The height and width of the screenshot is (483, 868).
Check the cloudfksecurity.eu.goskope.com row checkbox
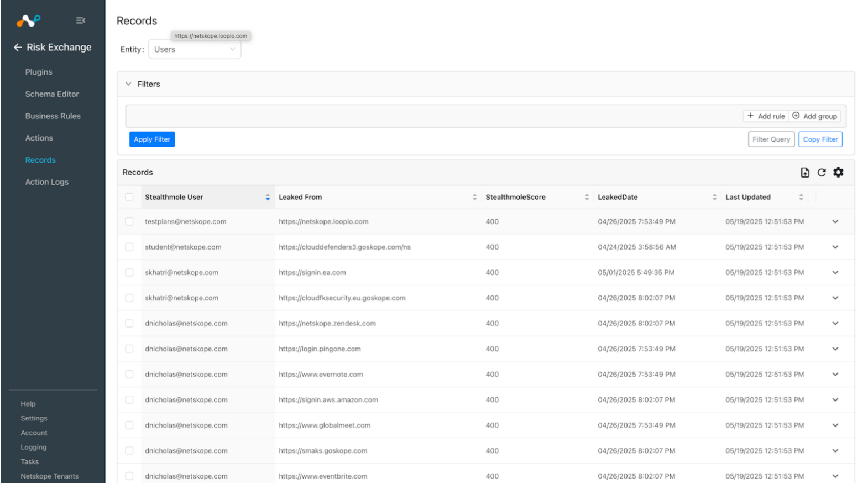[129, 298]
